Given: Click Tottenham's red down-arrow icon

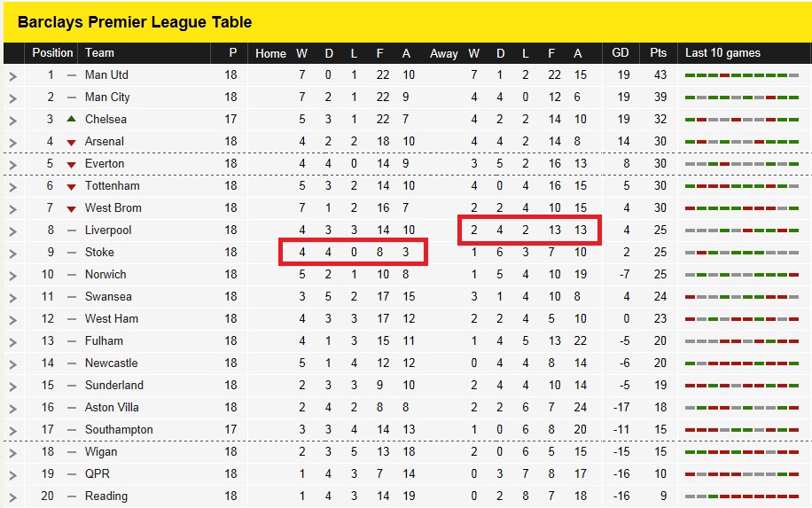Looking at the screenshot, I should click(72, 187).
